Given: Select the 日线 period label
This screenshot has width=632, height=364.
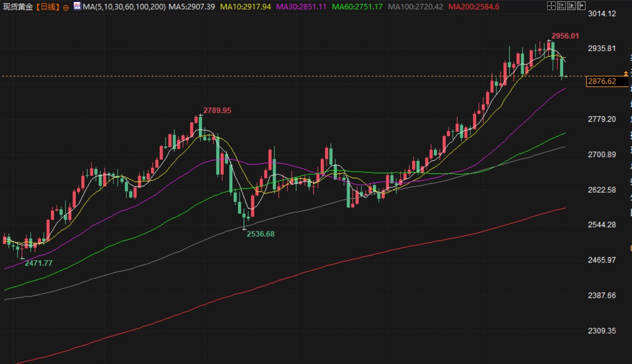Looking at the screenshot, I should click(49, 7).
